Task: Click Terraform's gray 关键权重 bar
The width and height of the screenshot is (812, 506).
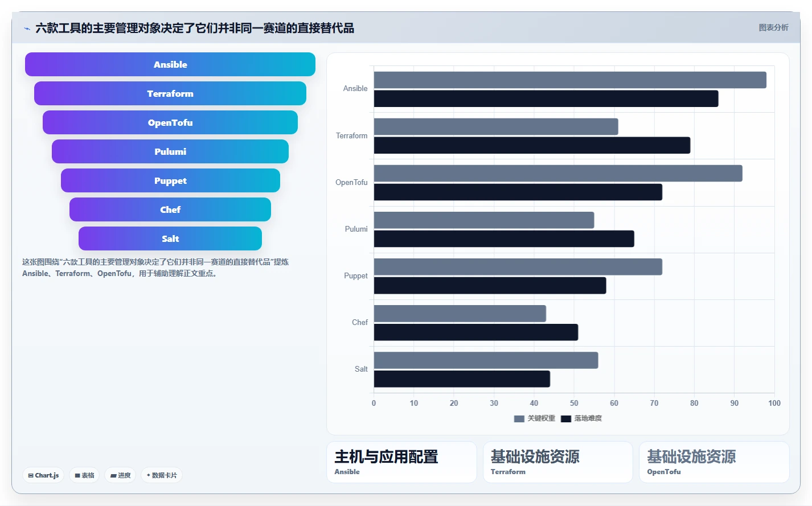Action: (496, 126)
